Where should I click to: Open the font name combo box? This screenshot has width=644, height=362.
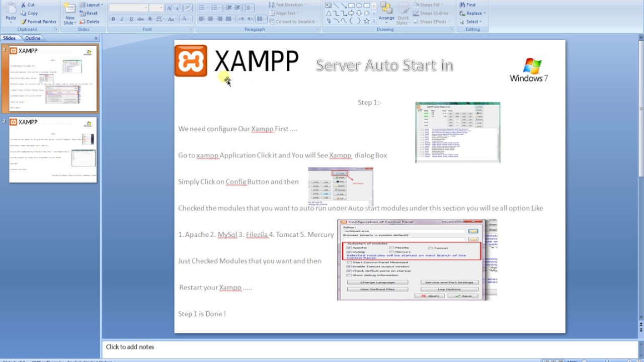128,8
